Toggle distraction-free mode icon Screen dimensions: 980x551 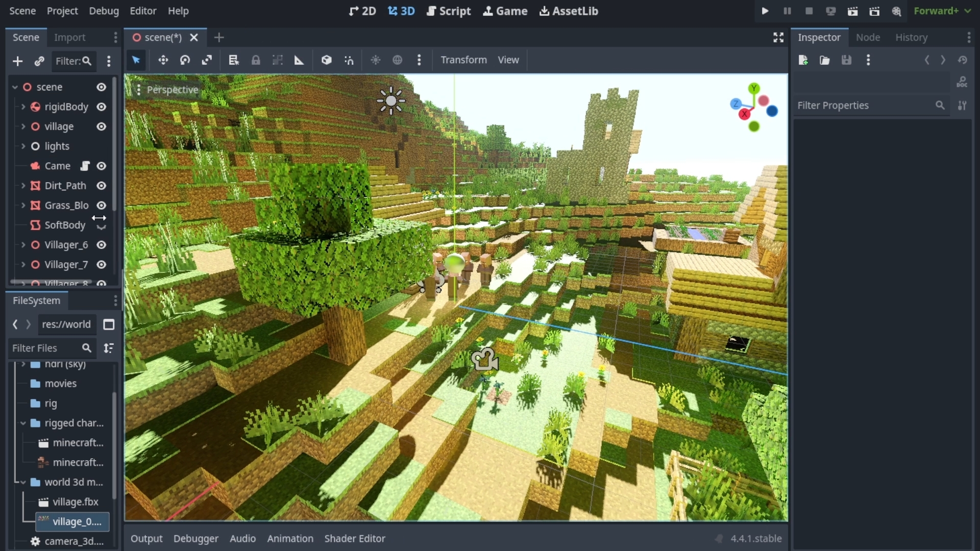[778, 37]
